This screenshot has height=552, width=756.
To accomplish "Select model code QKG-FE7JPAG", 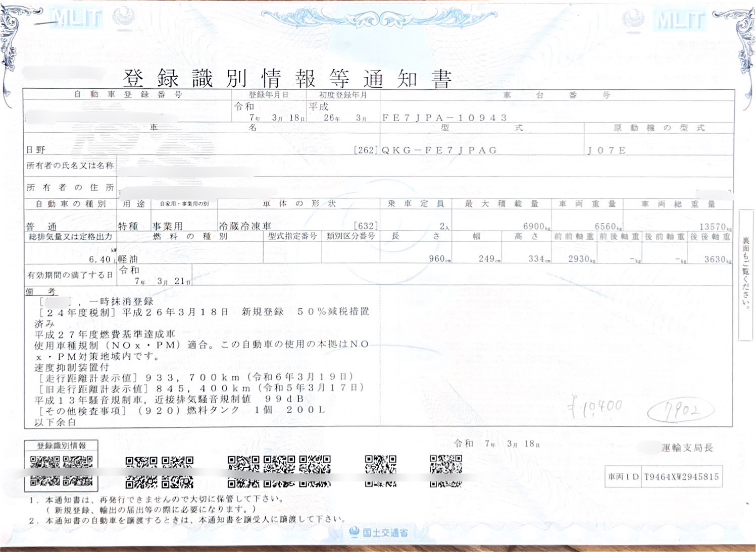I will tap(439, 150).
